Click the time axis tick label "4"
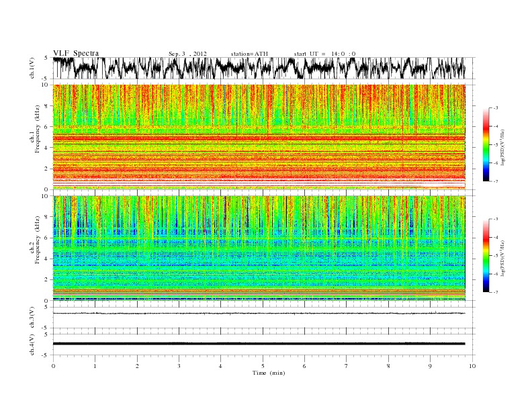The image size is (532, 411). [220, 366]
